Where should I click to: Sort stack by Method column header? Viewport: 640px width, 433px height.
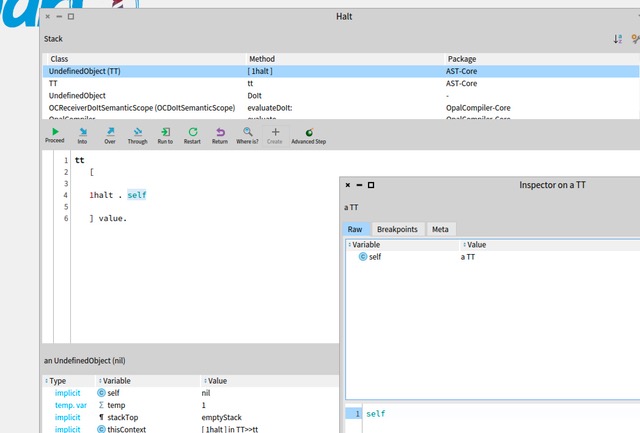(x=262, y=59)
